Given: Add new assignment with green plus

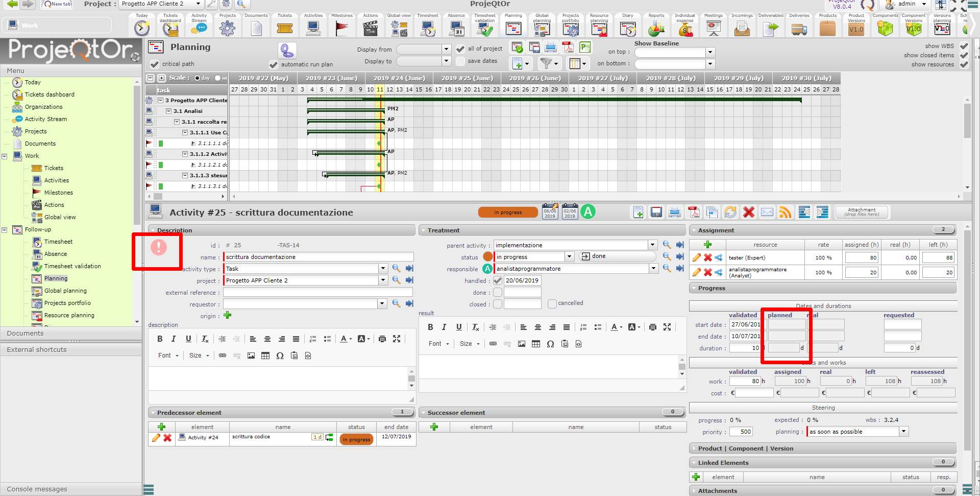Looking at the screenshot, I should 707,245.
